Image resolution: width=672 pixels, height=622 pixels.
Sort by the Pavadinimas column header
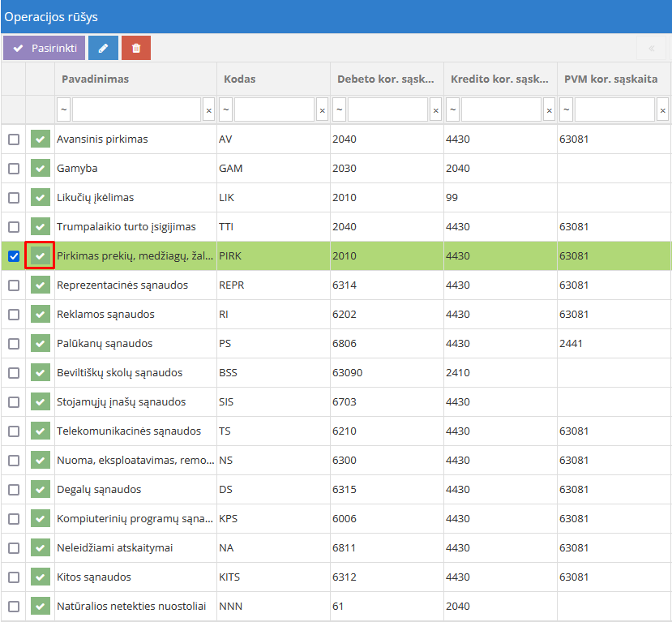pyautogui.click(x=95, y=79)
